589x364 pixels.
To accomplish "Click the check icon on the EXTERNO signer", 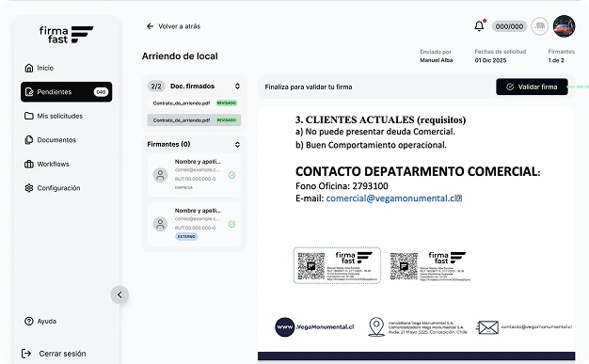I will (231, 224).
